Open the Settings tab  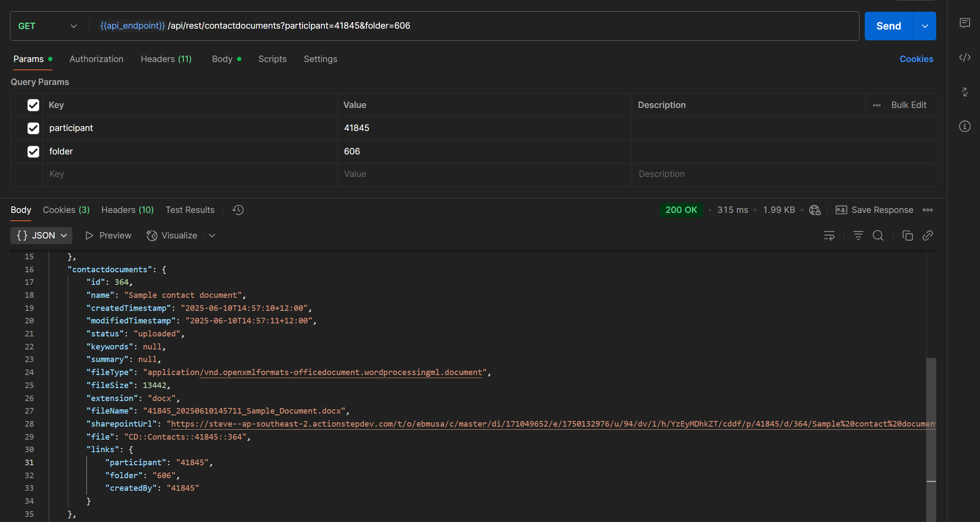320,59
